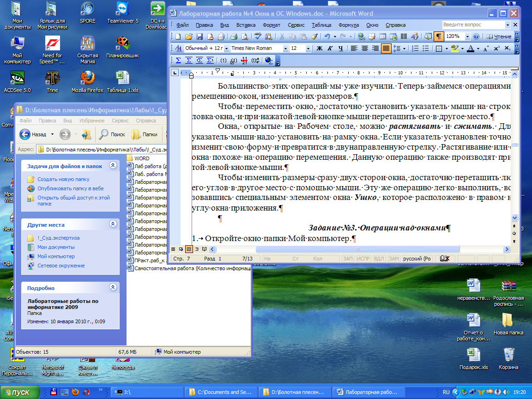Click the Up folder icon in Explorer

click(x=86, y=135)
